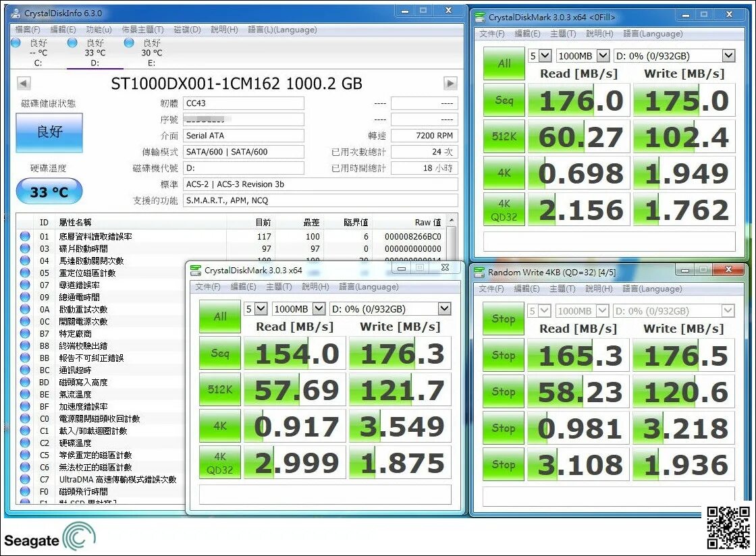Open 佈景主題(T) menu in CrystalDiskInfo
756x556 pixels.
tap(142, 30)
